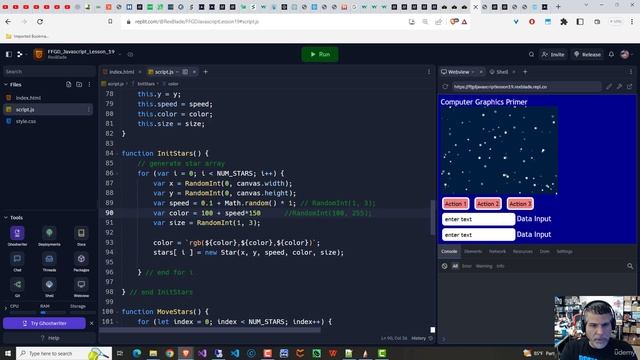Image resolution: width=640 pixels, height=360 pixels.
Task: Clear the console output icon
Action: 444,266
